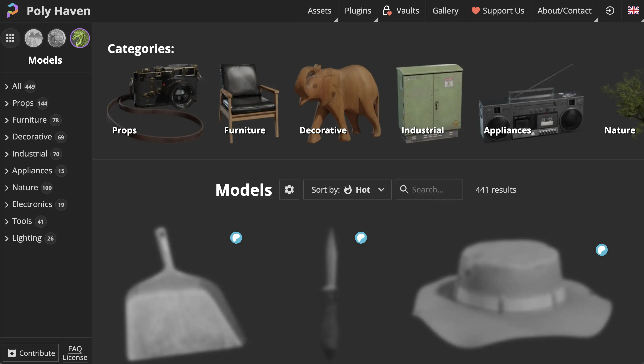This screenshot has width=644, height=364.
Task: Click the login arrow icon
Action: point(610,10)
